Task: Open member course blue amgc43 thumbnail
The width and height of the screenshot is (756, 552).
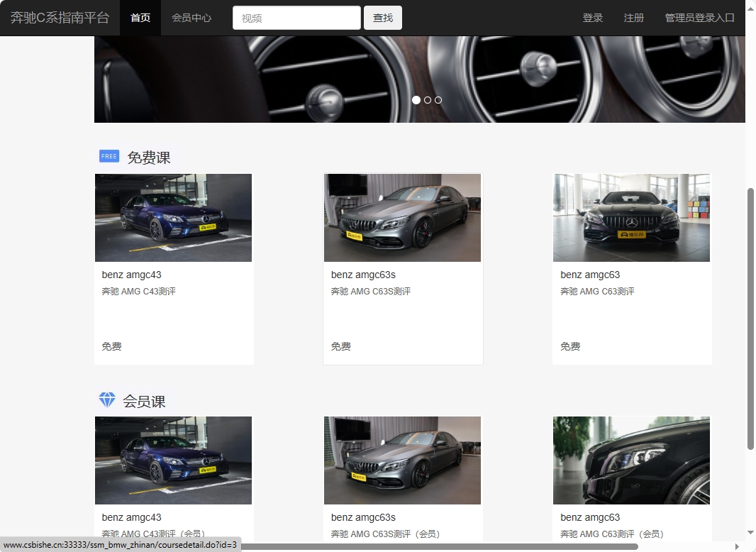Action: (x=173, y=460)
